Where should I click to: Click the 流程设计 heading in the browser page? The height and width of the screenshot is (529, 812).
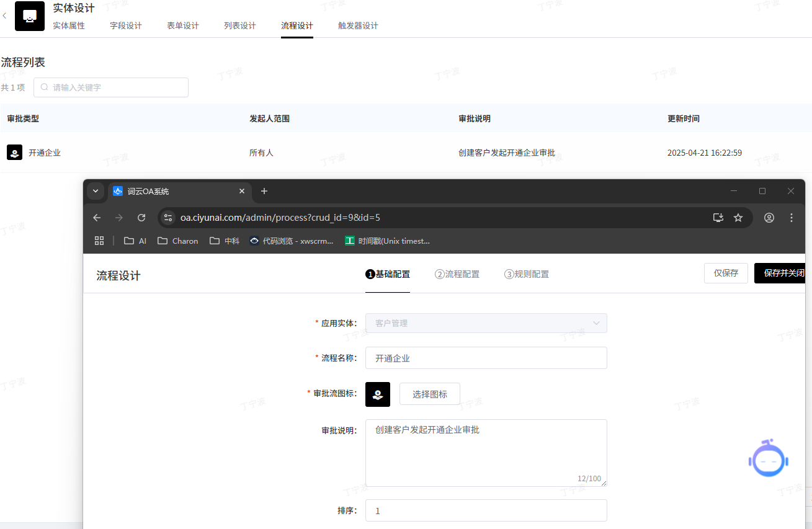click(x=118, y=276)
